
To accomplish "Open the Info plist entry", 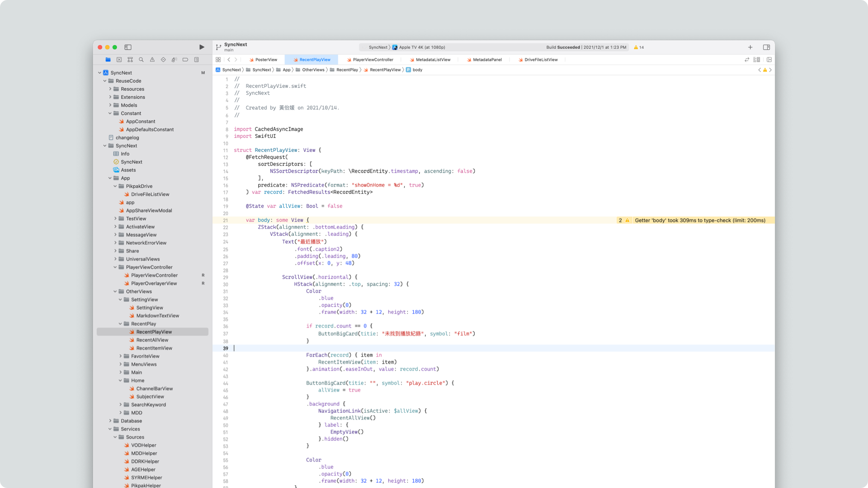I will [121, 154].
